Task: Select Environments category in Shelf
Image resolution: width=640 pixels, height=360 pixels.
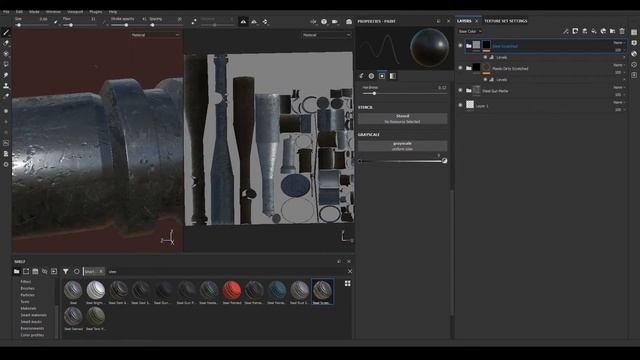Action: 32,328
